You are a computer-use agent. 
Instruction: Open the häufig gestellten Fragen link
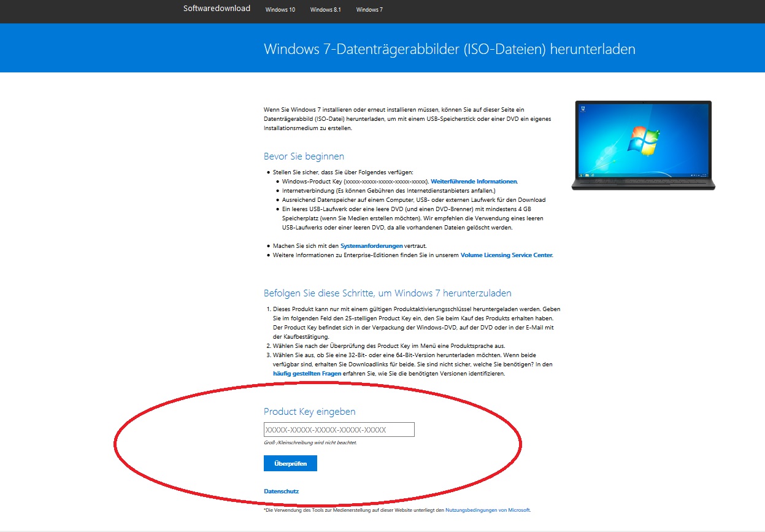pos(307,374)
